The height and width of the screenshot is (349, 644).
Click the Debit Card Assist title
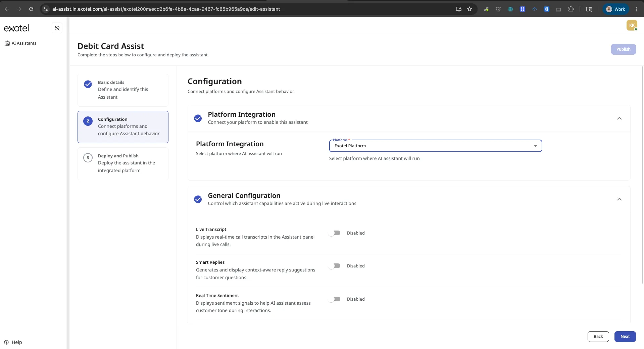tap(111, 46)
